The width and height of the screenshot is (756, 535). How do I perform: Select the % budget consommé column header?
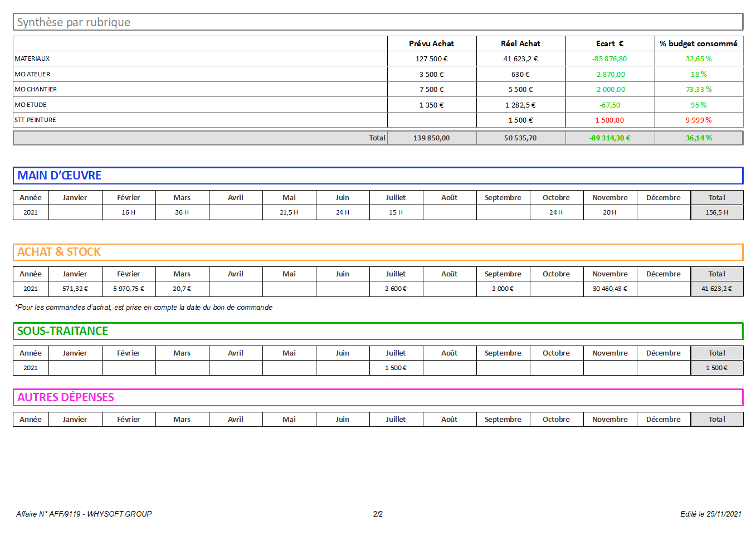698,43
